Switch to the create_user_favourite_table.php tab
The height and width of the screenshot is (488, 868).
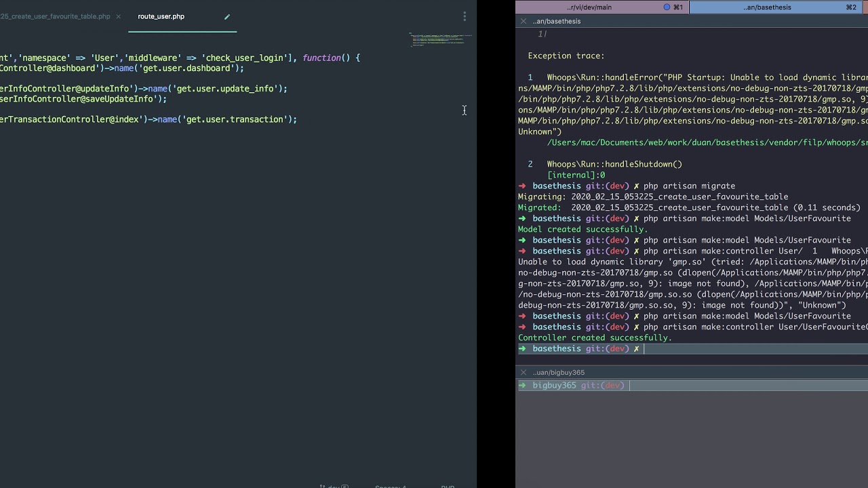point(55,16)
